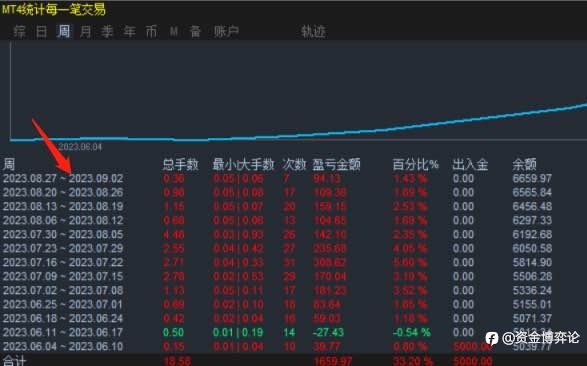Click balance value 6565.84
587x366 pixels.
(x=532, y=192)
